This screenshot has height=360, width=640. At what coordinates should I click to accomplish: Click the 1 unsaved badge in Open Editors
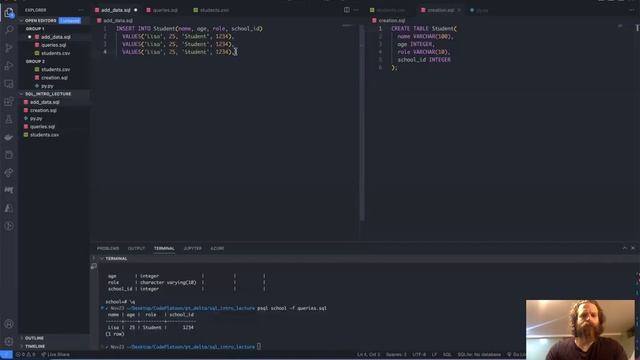tap(70, 20)
